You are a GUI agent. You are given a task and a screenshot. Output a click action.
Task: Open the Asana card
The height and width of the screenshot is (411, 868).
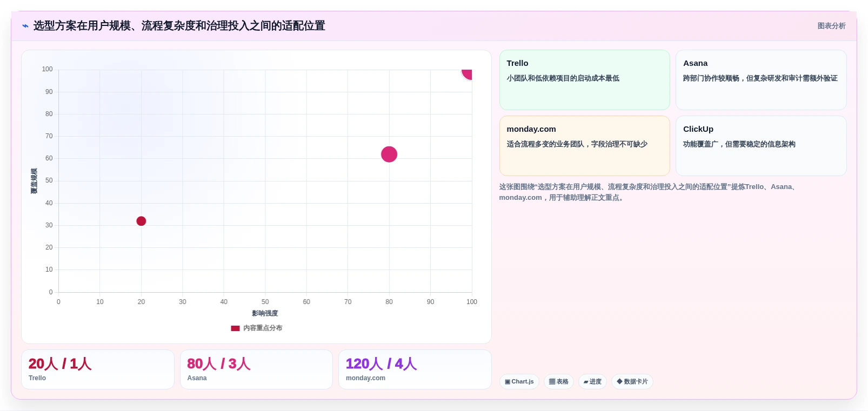coord(761,80)
